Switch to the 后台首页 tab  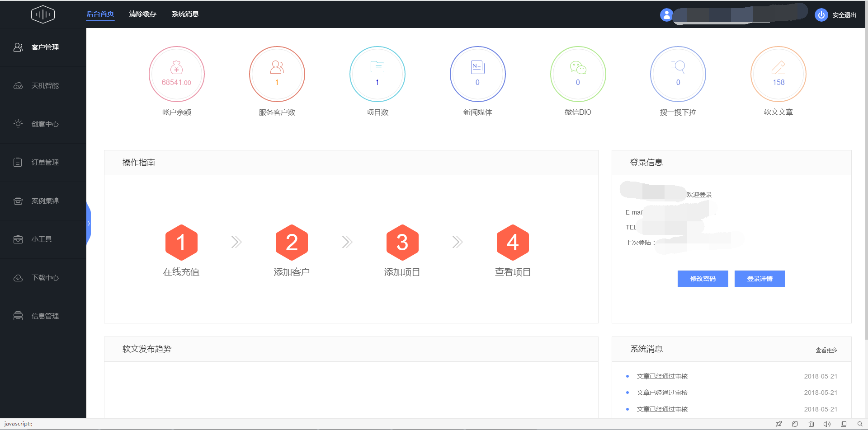(100, 14)
